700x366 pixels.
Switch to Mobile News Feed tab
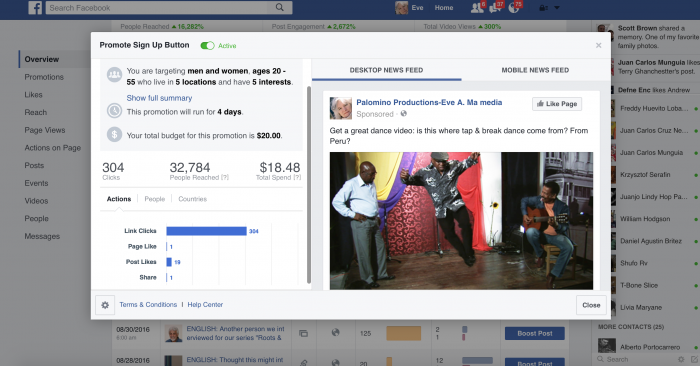pos(535,70)
